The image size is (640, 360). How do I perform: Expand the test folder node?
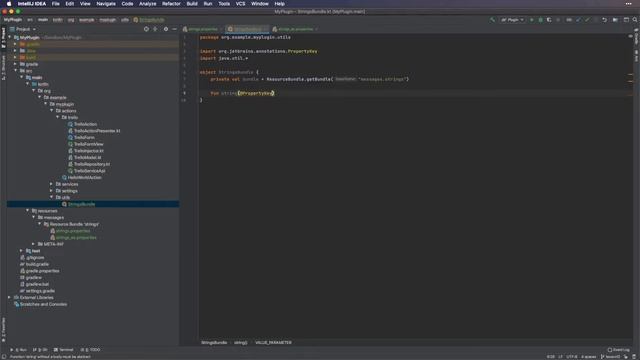point(22,251)
